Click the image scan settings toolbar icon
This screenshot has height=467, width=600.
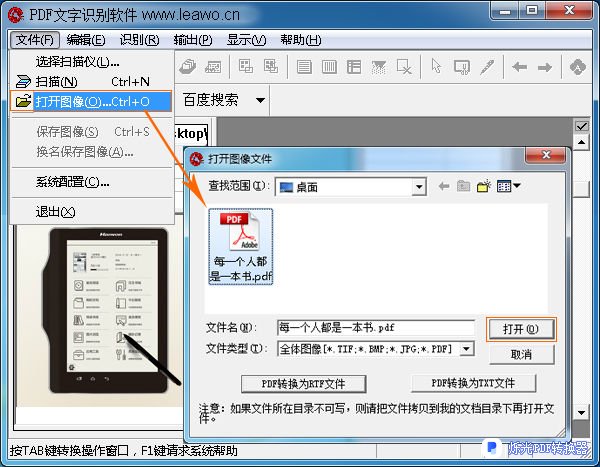[213, 67]
